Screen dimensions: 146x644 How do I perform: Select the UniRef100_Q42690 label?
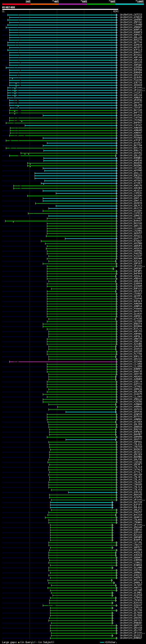131,196
